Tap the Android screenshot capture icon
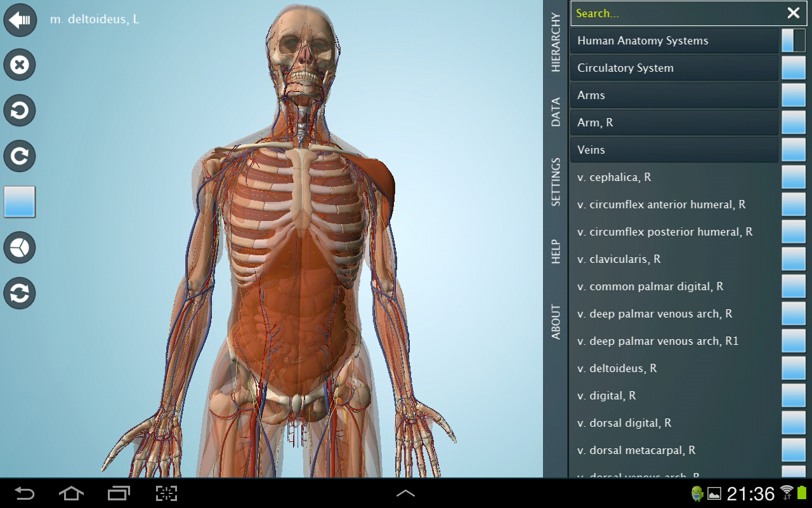The height and width of the screenshot is (508, 812). (166, 493)
